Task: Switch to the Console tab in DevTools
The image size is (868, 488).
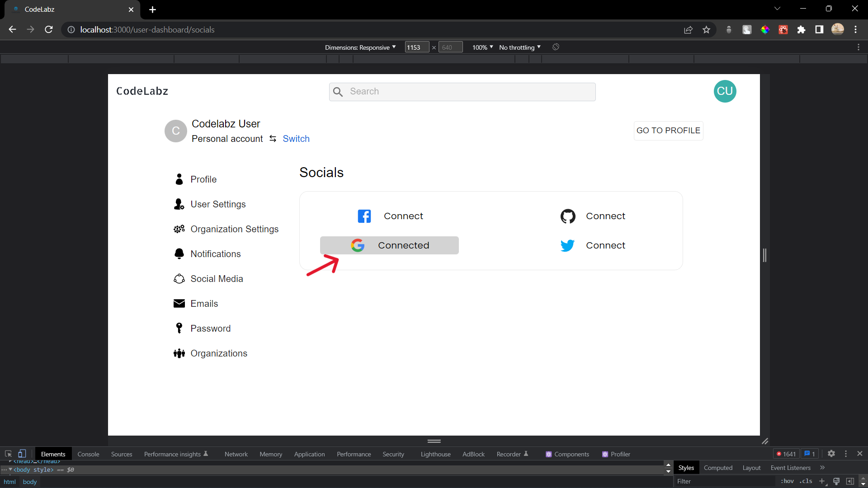Action: 88,454
